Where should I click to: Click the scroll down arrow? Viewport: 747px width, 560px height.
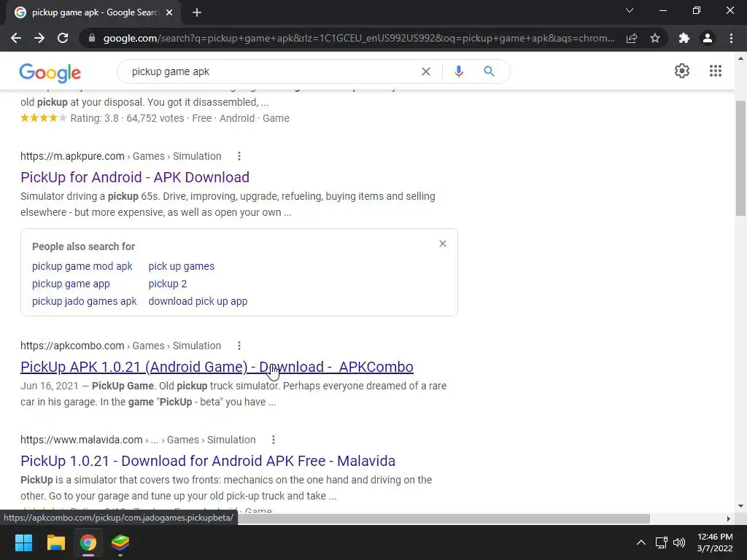click(740, 506)
